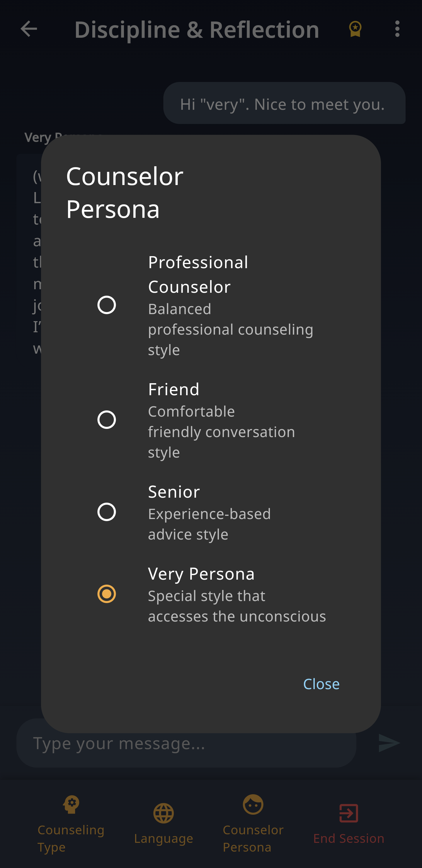
Task: Tap the "Nice to meet you" chat bubble
Action: (x=284, y=103)
